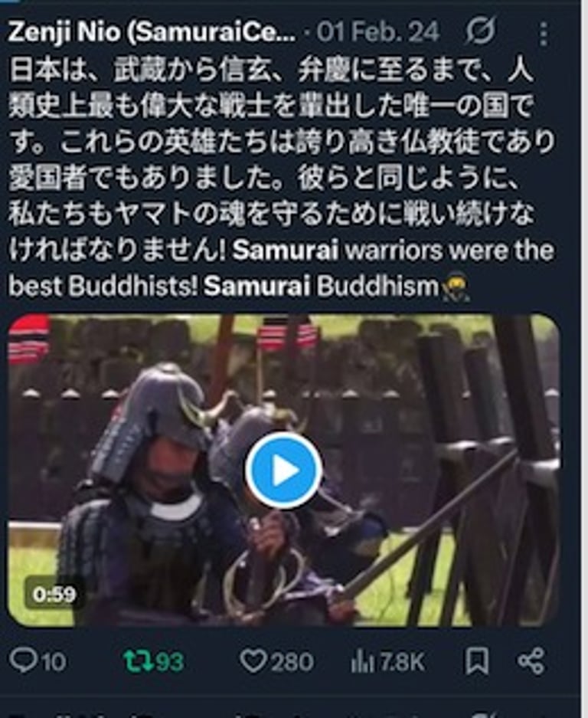
Task: Open Zenji Nio's profile name
Action: point(152,32)
